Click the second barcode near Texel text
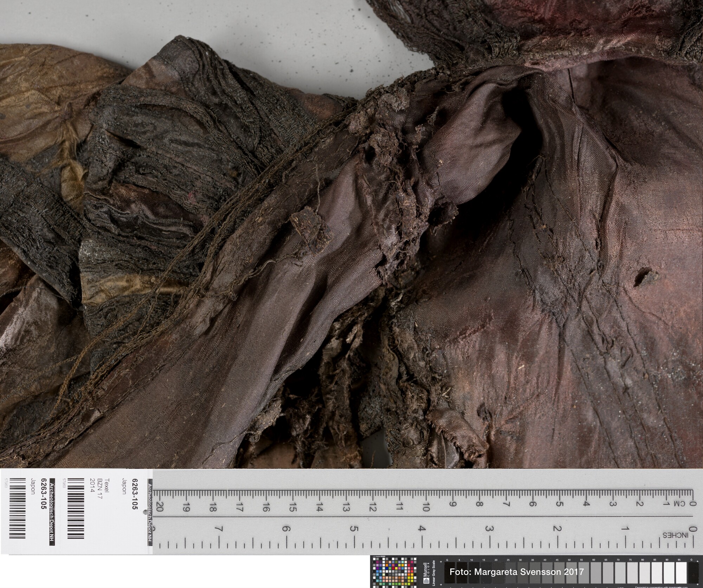The image size is (703, 588). [75, 508]
